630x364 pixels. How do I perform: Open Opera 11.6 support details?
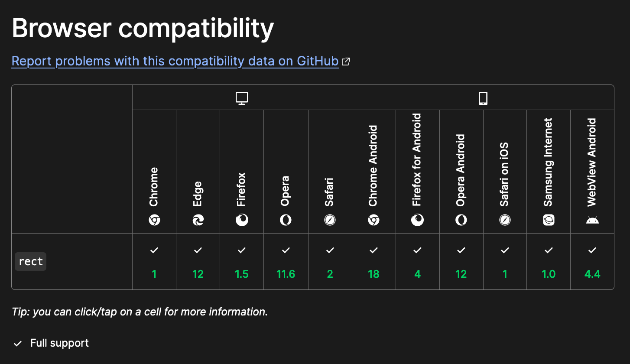[x=286, y=262]
